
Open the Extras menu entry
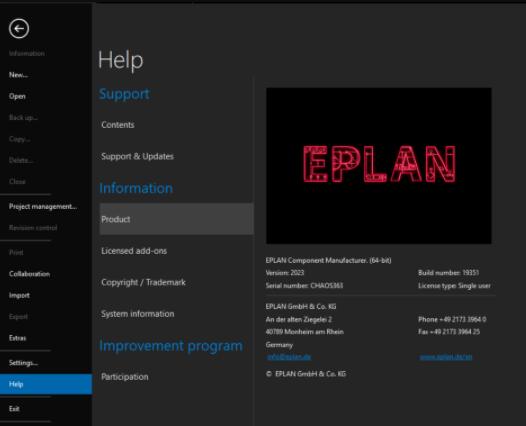17,338
